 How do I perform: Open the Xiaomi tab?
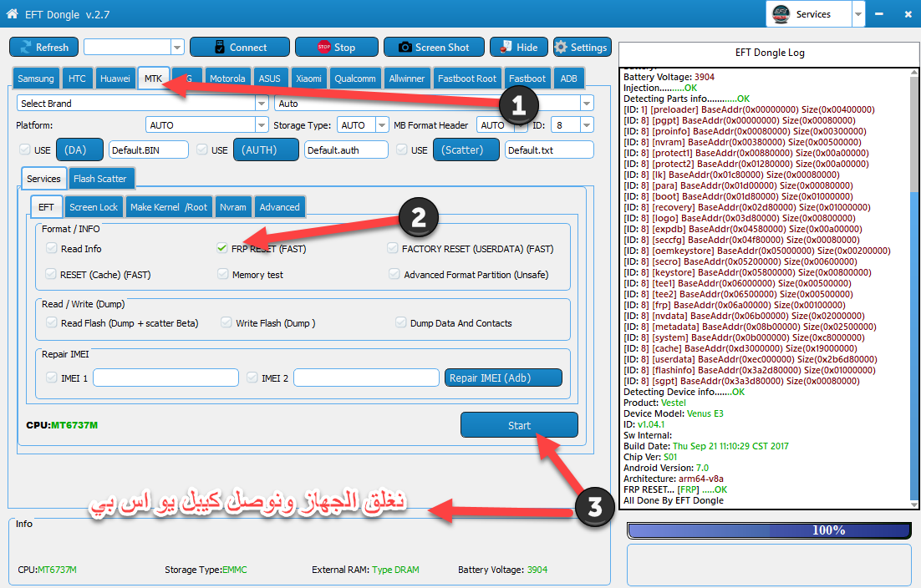pos(308,79)
